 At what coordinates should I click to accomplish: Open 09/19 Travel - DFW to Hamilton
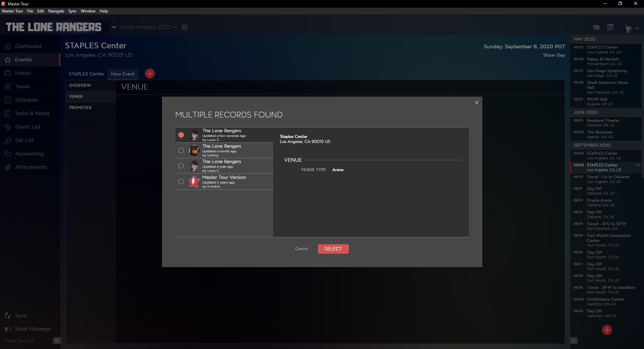pyautogui.click(x=605, y=290)
